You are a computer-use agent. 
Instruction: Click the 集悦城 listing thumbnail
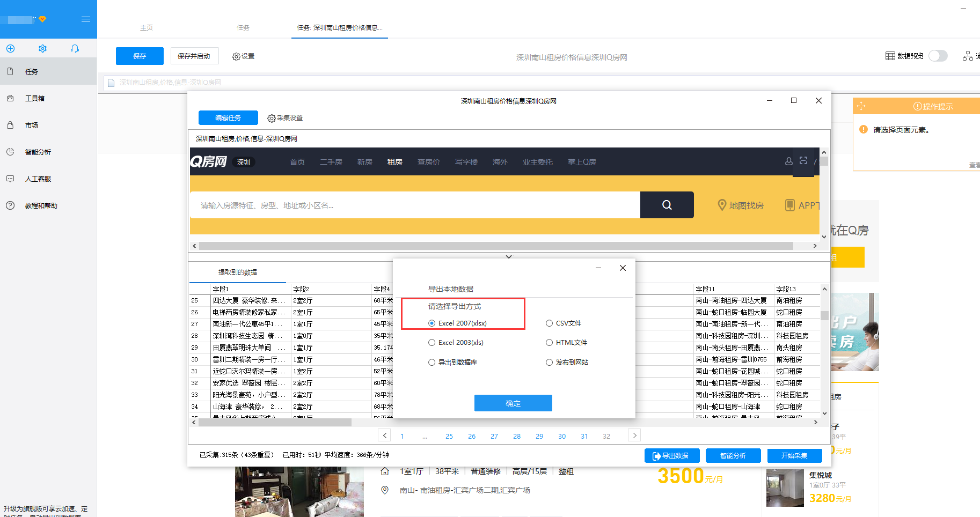point(785,488)
